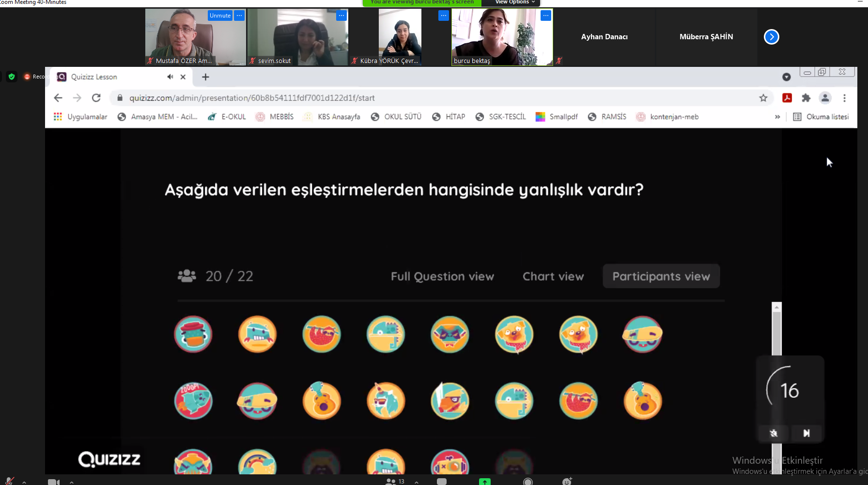Select the Participants view tab
Screen dimensions: 868x485
pyautogui.click(x=661, y=276)
